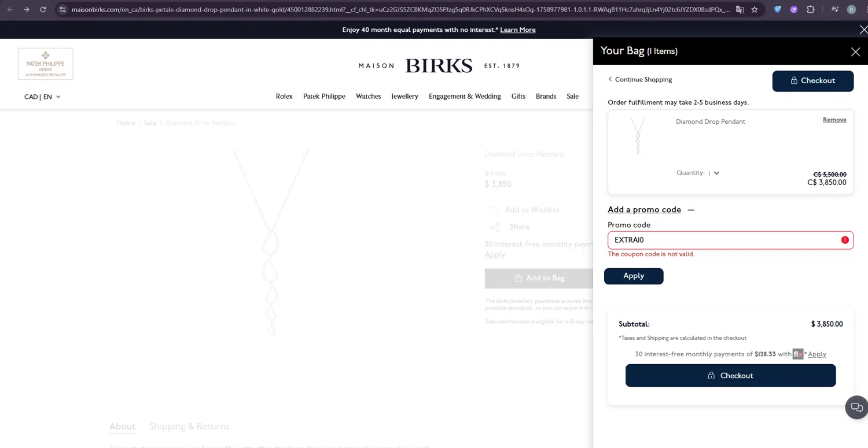Open the live chat bubble icon

[856, 408]
